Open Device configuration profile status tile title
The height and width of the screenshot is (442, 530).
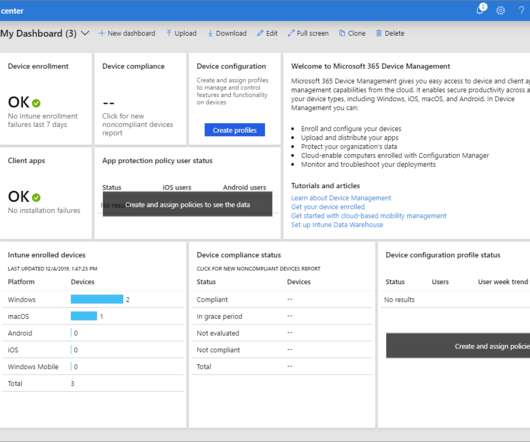pyautogui.click(x=443, y=255)
